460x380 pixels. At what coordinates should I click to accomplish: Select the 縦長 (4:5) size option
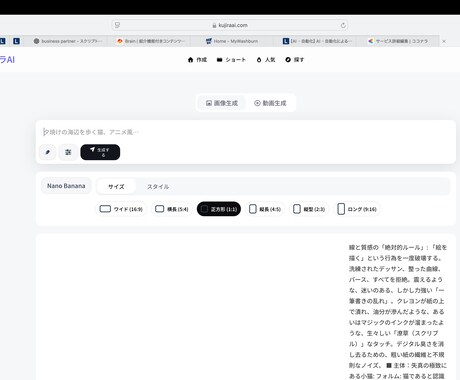click(x=265, y=209)
